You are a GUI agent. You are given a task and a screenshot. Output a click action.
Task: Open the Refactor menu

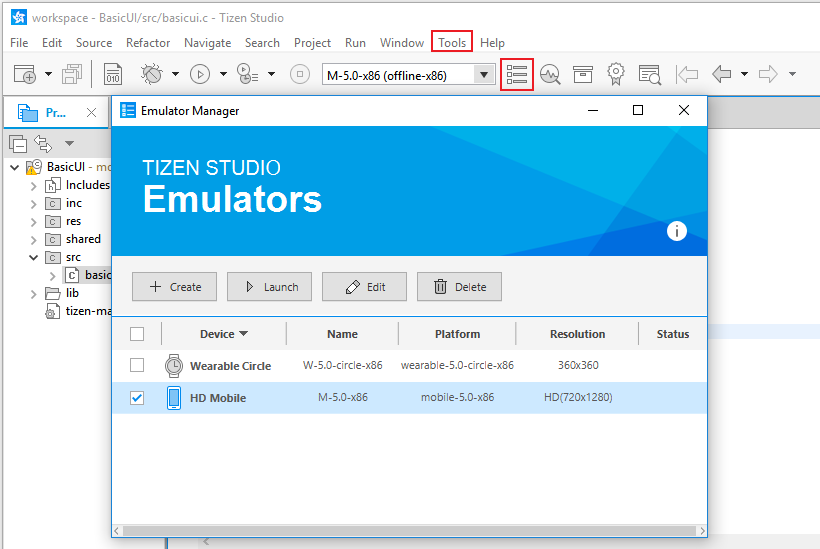pos(148,42)
